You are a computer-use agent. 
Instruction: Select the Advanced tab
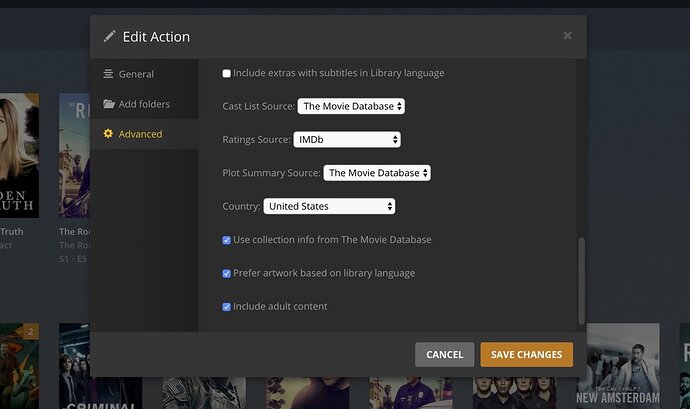[140, 134]
